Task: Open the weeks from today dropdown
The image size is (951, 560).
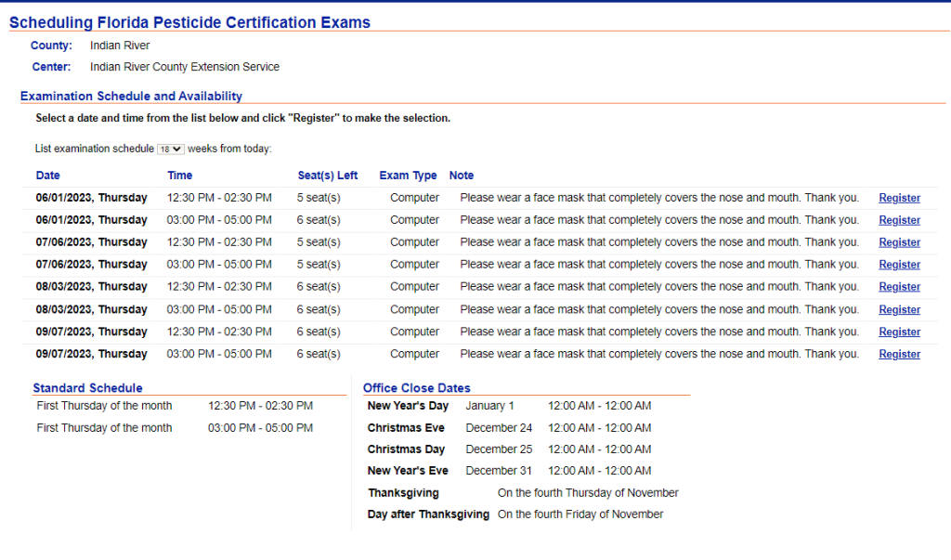Action: (171, 149)
